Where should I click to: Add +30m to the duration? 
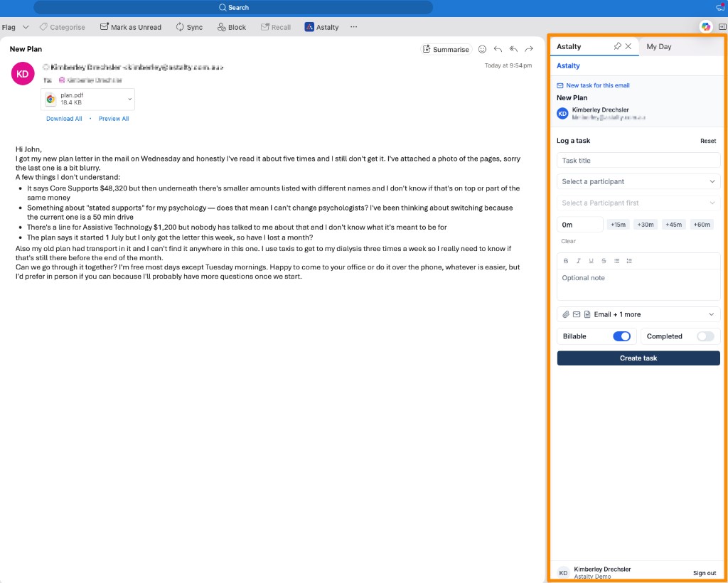tap(646, 225)
